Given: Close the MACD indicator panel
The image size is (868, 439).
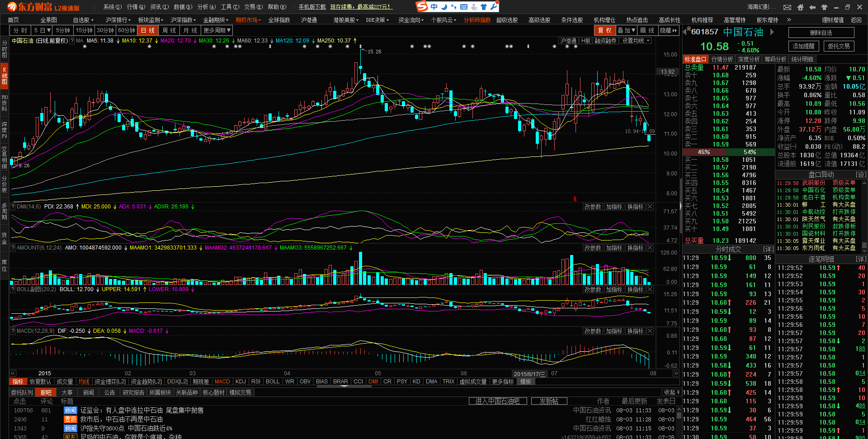Looking at the screenshot, I should point(650,331).
